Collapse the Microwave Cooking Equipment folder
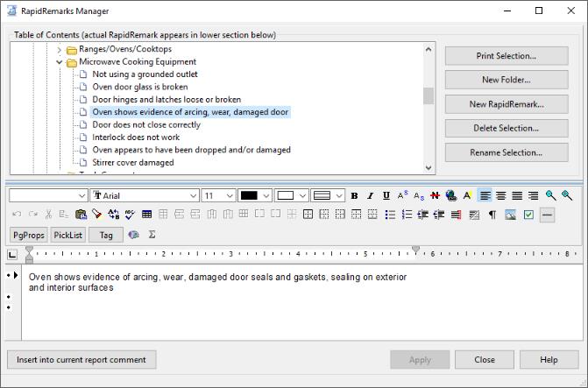 click(x=59, y=62)
